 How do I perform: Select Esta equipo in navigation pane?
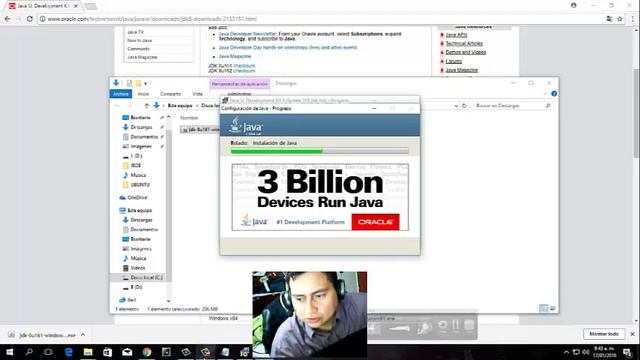tap(140, 210)
